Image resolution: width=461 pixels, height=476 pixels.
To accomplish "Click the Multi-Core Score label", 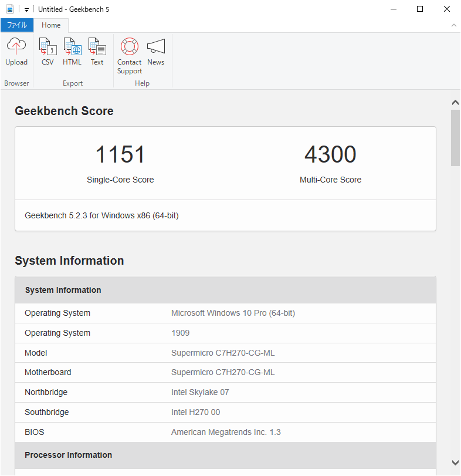I will pyautogui.click(x=330, y=180).
